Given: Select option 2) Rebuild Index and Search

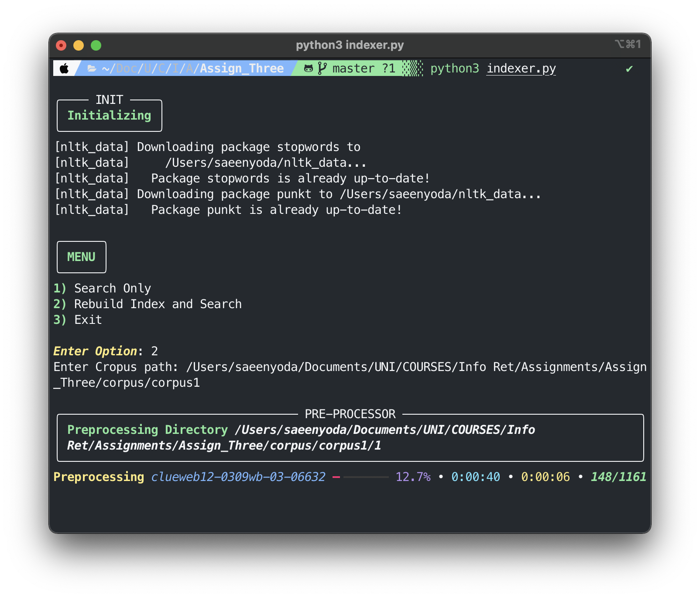Looking at the screenshot, I should (x=148, y=304).
